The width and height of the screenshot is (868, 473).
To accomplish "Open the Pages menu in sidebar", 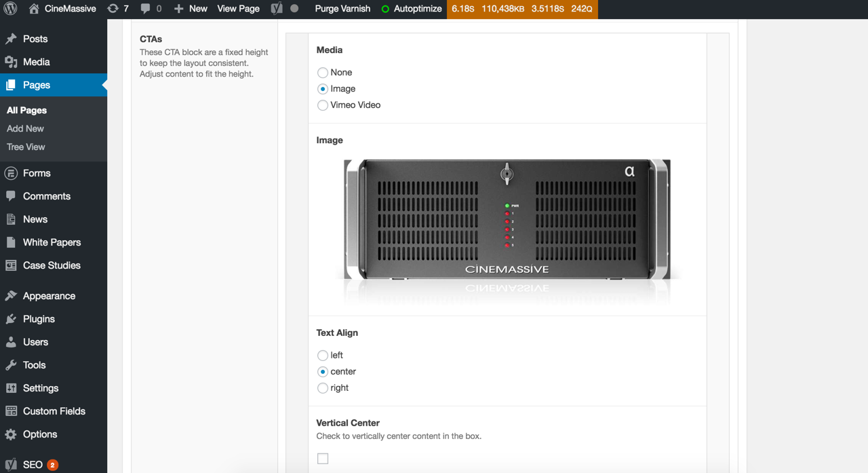I will tap(37, 86).
